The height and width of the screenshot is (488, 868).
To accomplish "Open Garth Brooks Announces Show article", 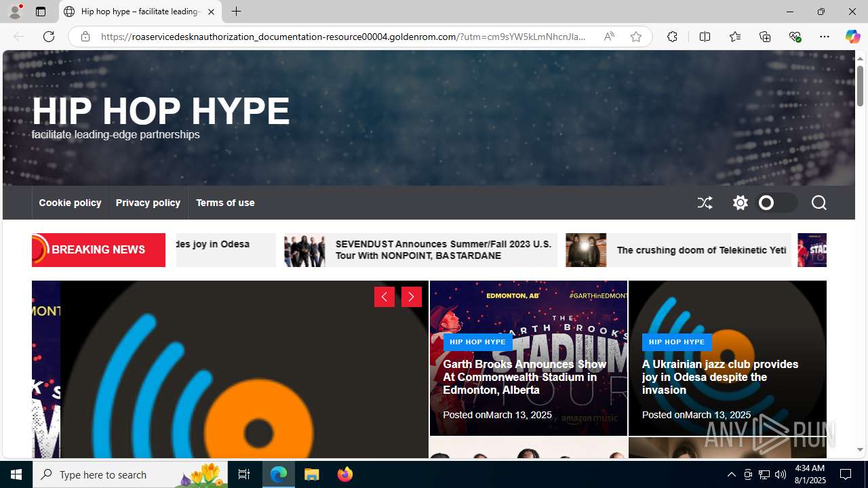I will 524,377.
